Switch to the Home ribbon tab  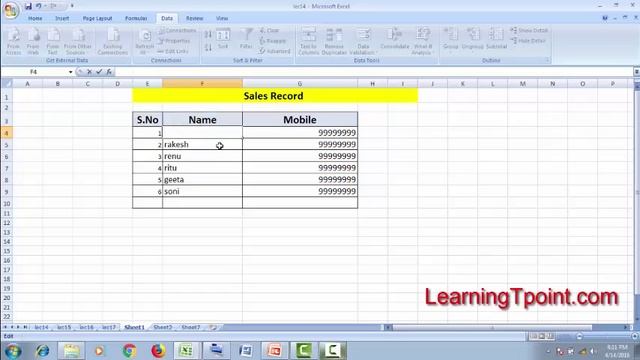(35, 18)
